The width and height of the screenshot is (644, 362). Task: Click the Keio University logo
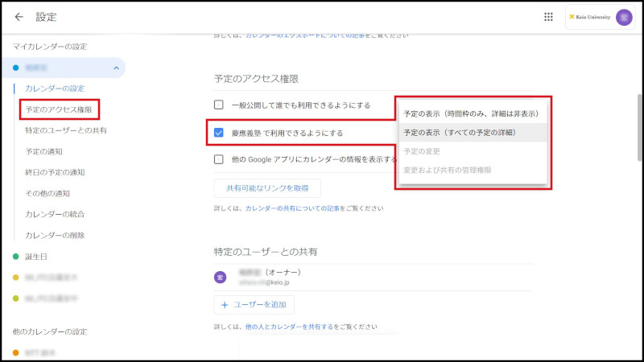589,17
